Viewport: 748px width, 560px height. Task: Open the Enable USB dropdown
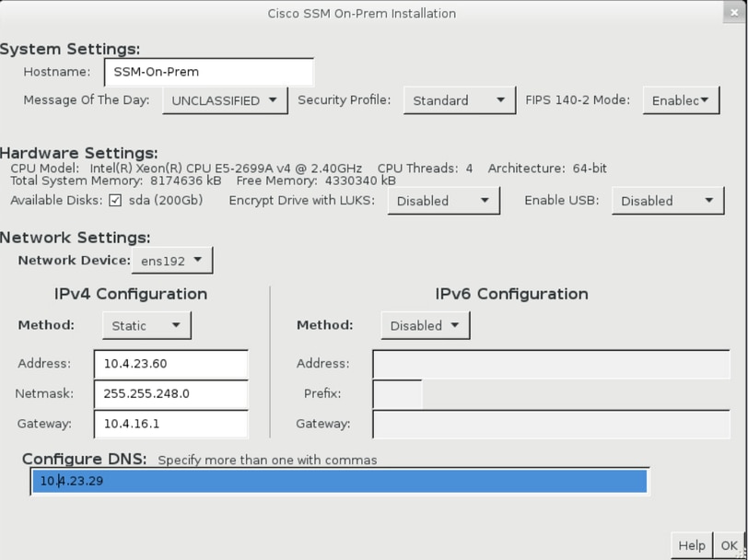click(x=668, y=201)
